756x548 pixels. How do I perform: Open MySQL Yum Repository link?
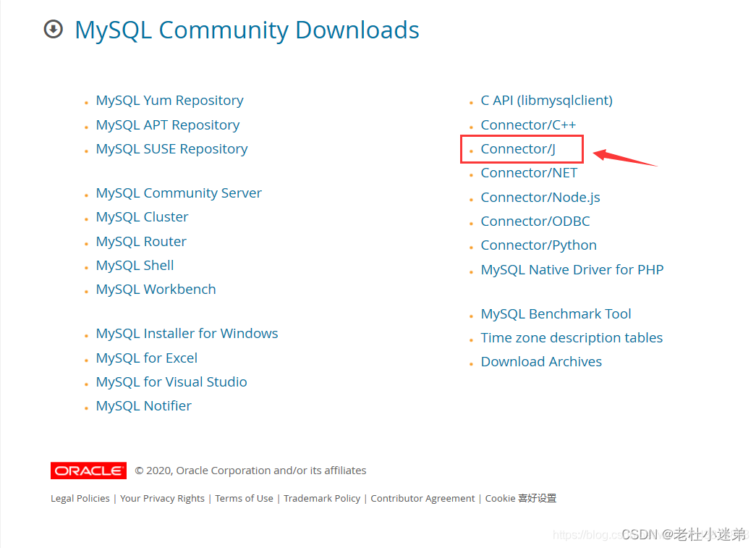tap(169, 101)
